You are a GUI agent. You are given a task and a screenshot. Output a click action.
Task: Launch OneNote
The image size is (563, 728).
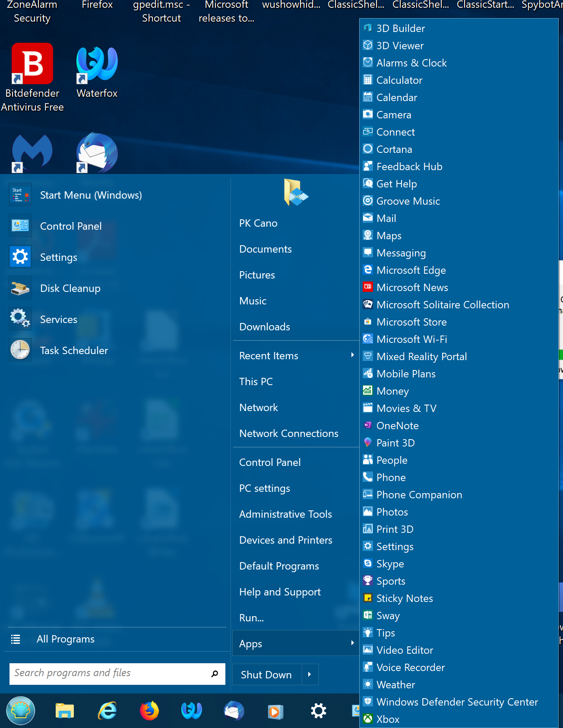tap(459, 426)
